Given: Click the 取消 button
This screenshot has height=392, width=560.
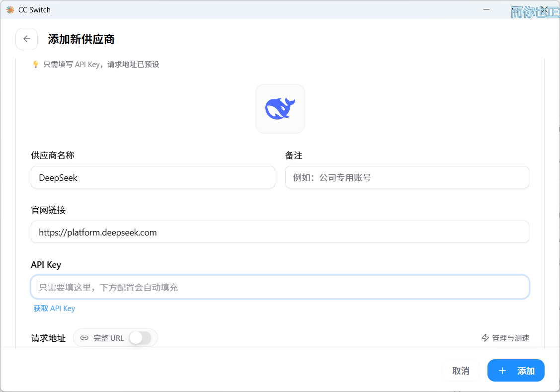Looking at the screenshot, I should pos(461,371).
